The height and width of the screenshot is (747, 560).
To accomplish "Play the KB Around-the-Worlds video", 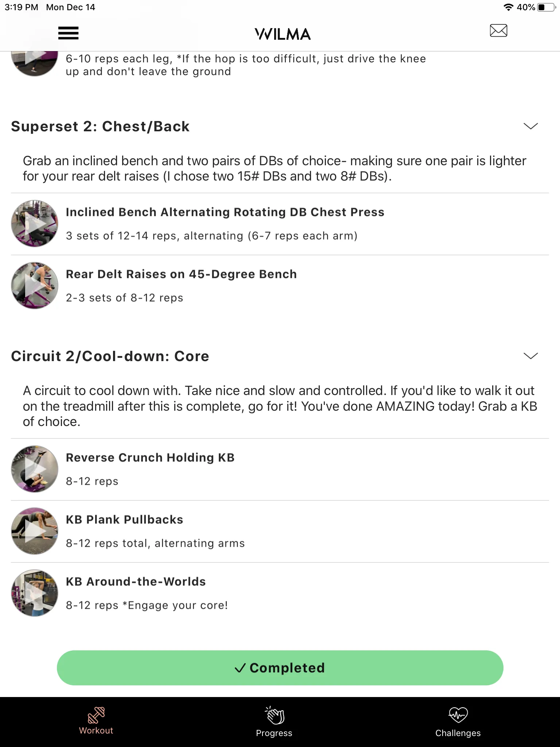I will coord(34,593).
